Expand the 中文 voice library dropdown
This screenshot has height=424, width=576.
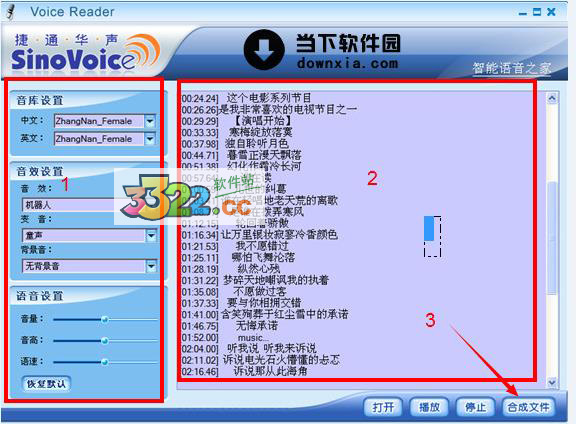[150, 121]
